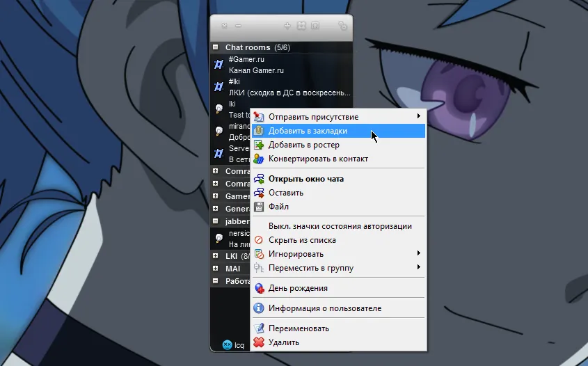Choose Добавить в закладки from the context menu
This screenshot has height=366, width=588.
point(338,131)
